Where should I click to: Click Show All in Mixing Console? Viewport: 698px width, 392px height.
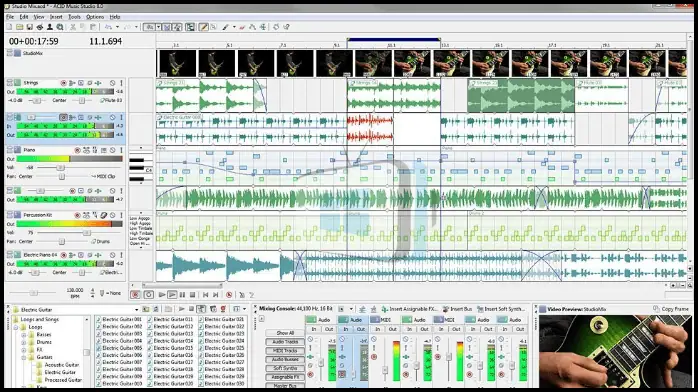point(285,333)
